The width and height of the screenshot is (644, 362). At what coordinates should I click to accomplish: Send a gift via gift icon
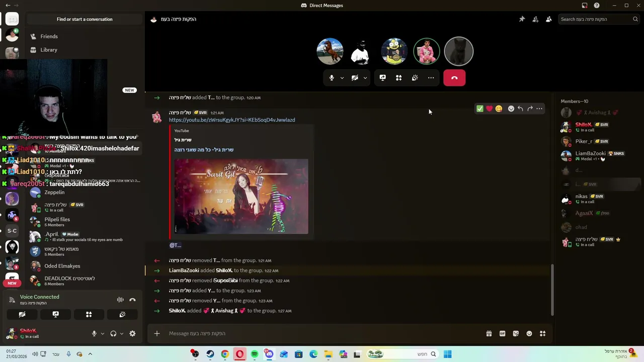[x=489, y=333]
